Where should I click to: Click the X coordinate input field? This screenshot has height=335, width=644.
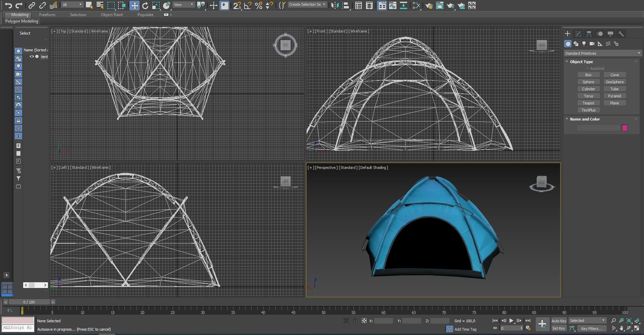coord(383,321)
